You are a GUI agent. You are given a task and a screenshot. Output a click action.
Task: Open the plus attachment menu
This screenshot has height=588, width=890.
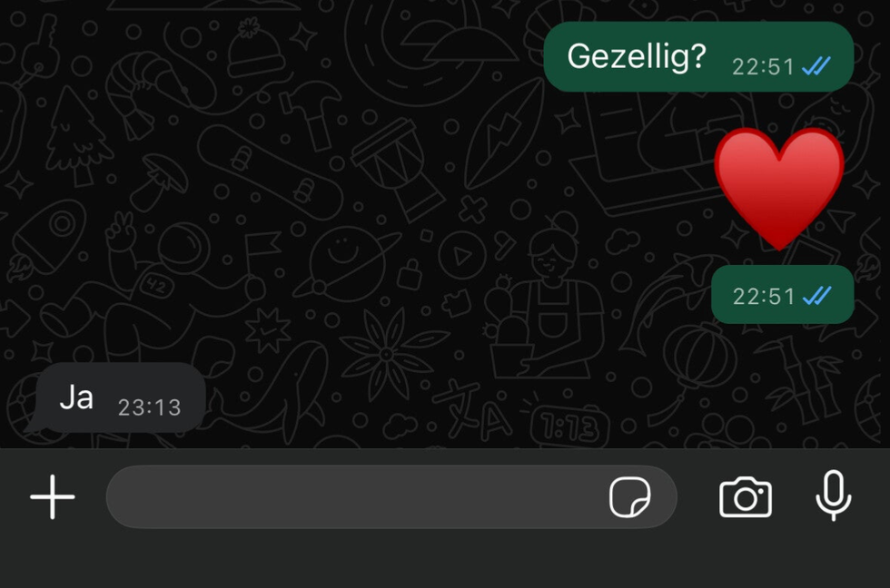pyautogui.click(x=53, y=496)
